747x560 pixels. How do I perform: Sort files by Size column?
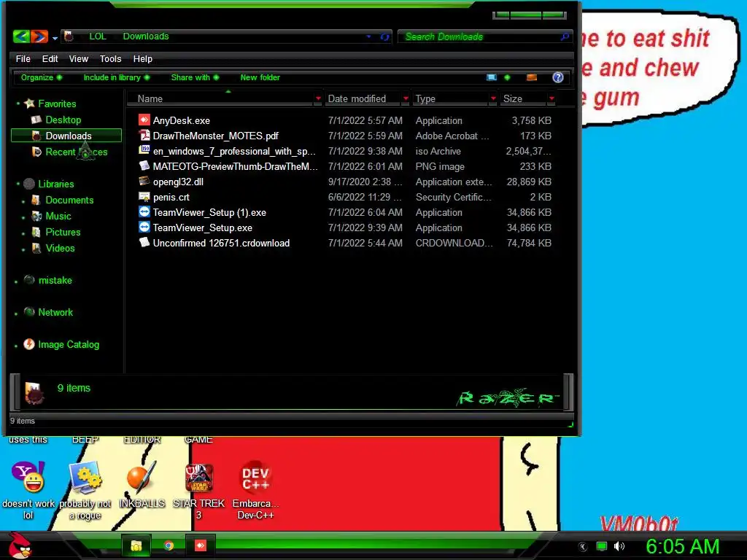513,98
